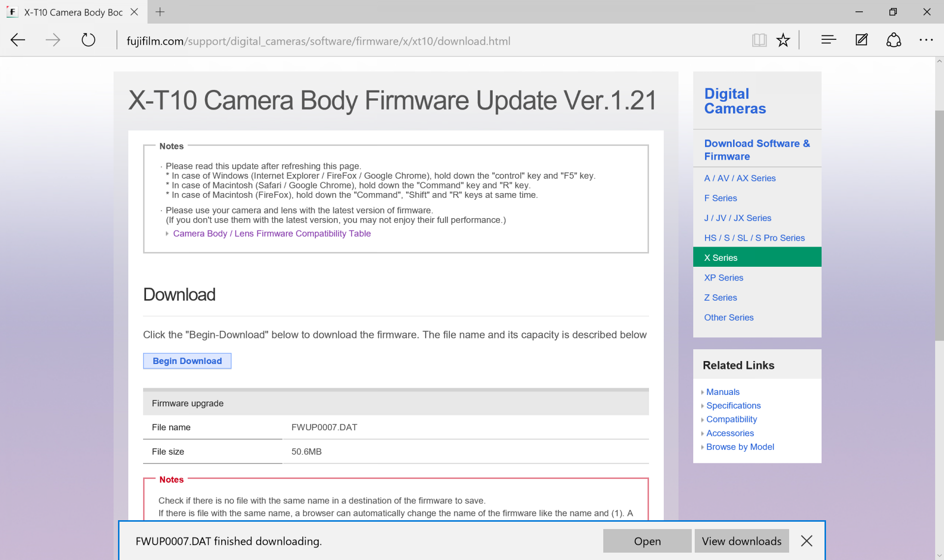The width and height of the screenshot is (944, 560).
Task: Dismiss the download notification bar
Action: coord(806,541)
